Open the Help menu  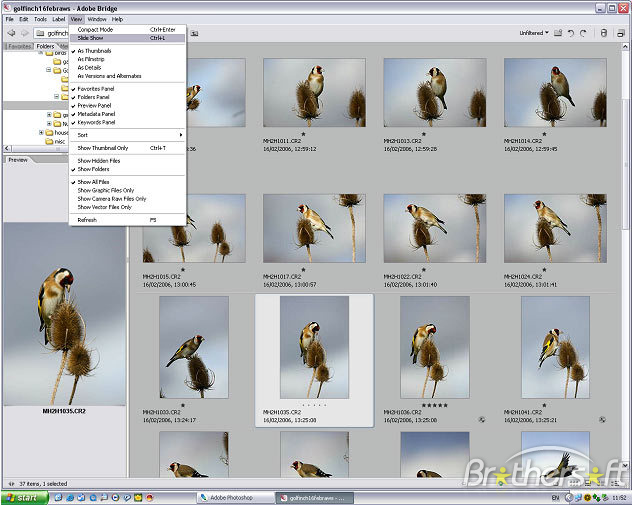pyautogui.click(x=117, y=19)
